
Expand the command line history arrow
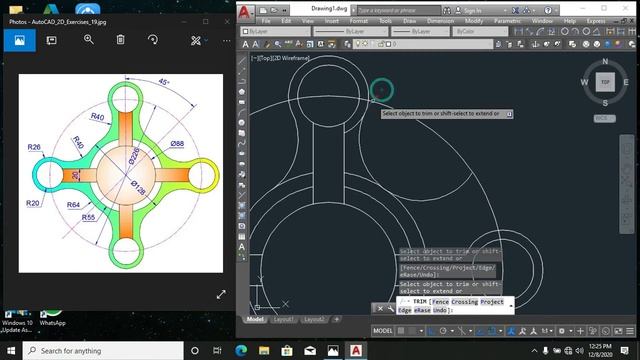(511, 306)
